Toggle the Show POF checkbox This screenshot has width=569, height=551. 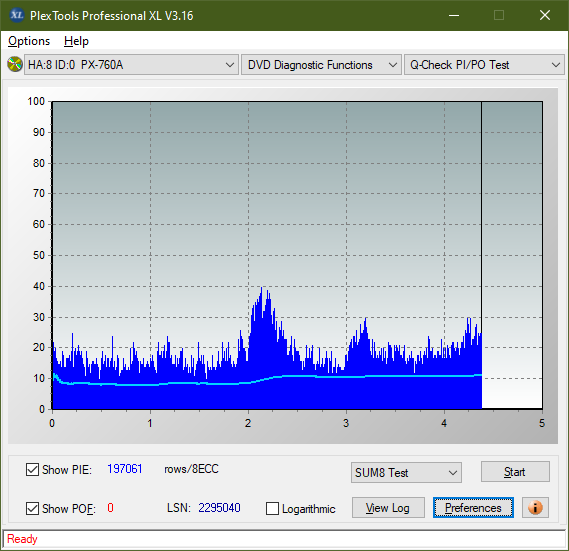[x=32, y=508]
